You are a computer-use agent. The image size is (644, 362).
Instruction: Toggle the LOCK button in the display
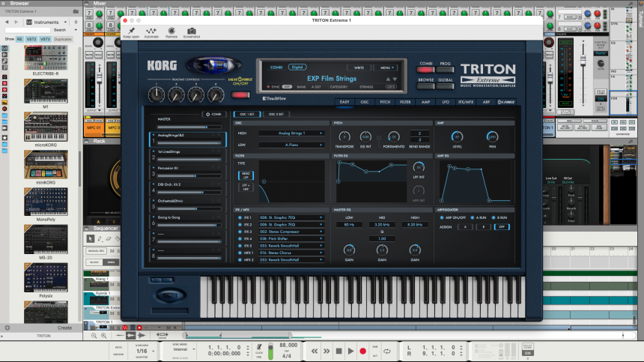[x=391, y=87]
